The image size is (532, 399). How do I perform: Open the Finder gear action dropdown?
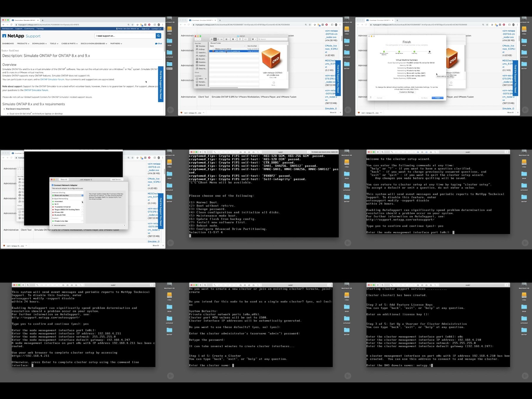click(233, 39)
